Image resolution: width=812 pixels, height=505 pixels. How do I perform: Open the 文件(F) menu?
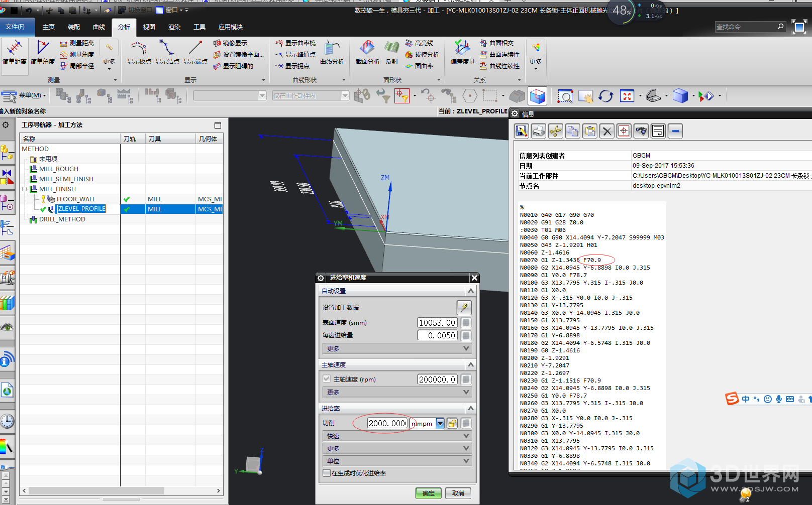[17, 27]
